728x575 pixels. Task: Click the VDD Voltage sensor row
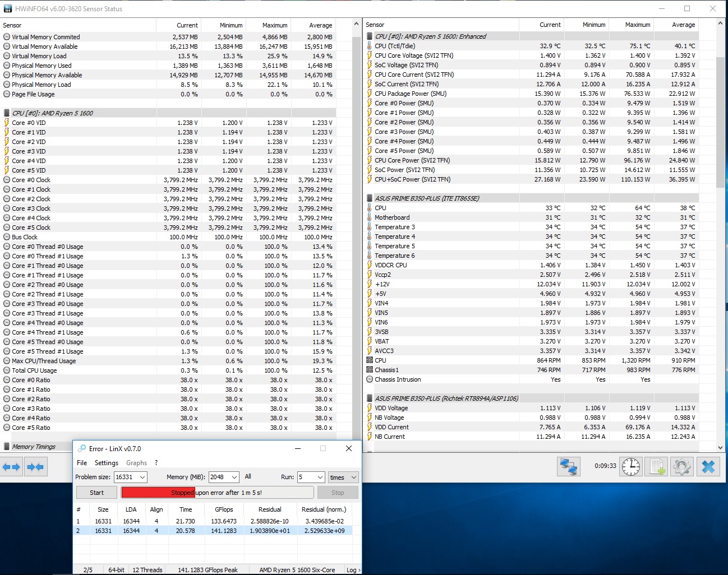532,408
